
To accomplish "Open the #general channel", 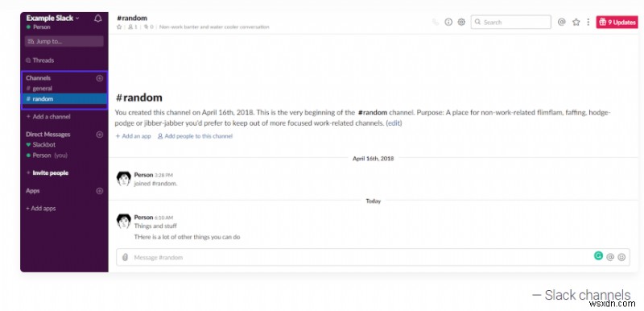I will pos(39,89).
